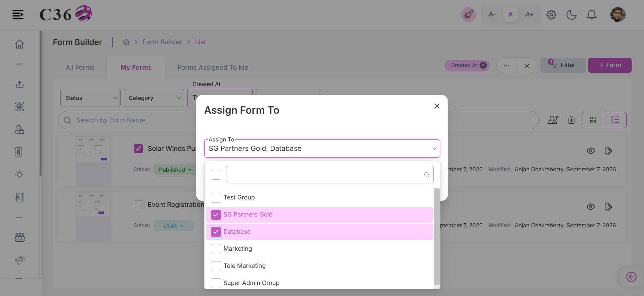This screenshot has height=296, width=644.
Task: Uncheck SG Partners Gold
Action: pyautogui.click(x=216, y=215)
